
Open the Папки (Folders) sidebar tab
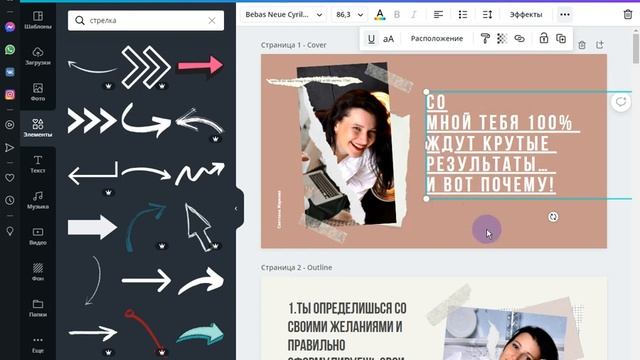[x=38, y=308]
